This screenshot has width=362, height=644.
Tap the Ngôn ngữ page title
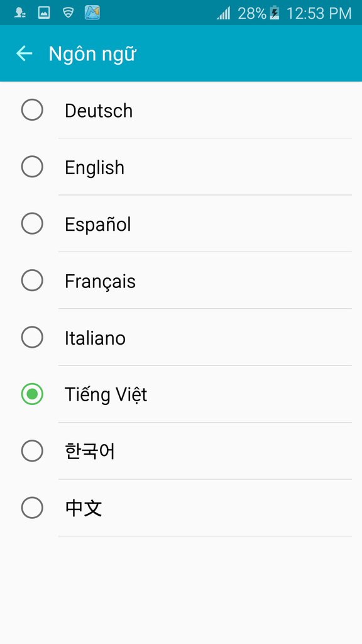pyautogui.click(x=92, y=54)
